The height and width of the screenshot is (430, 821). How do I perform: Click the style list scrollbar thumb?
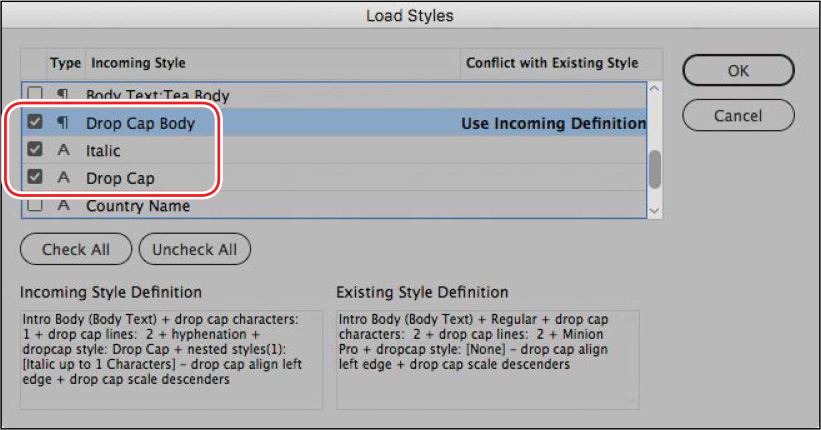coord(654,169)
